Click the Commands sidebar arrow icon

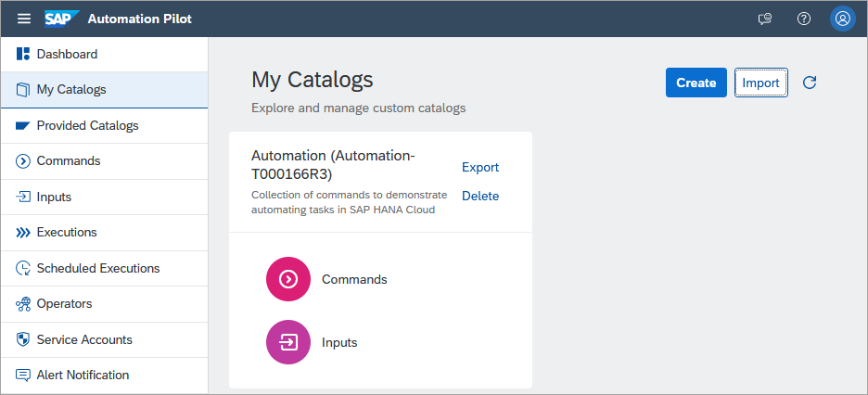point(22,161)
